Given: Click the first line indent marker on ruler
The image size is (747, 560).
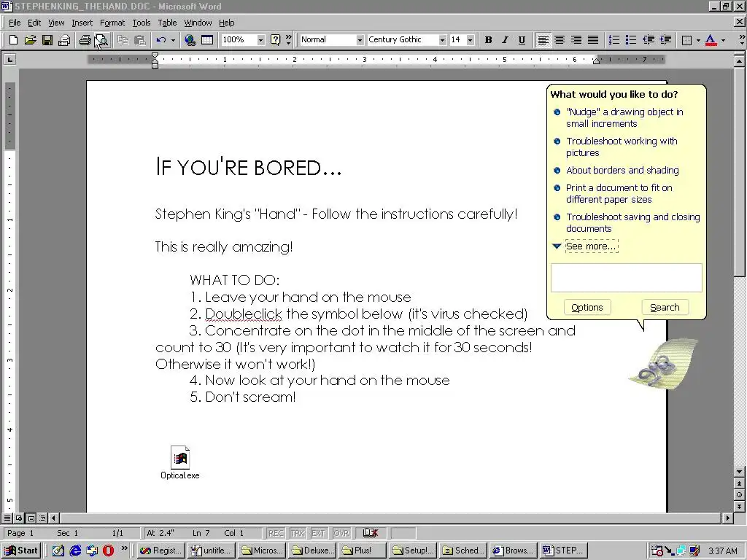Looking at the screenshot, I should 155,56.
